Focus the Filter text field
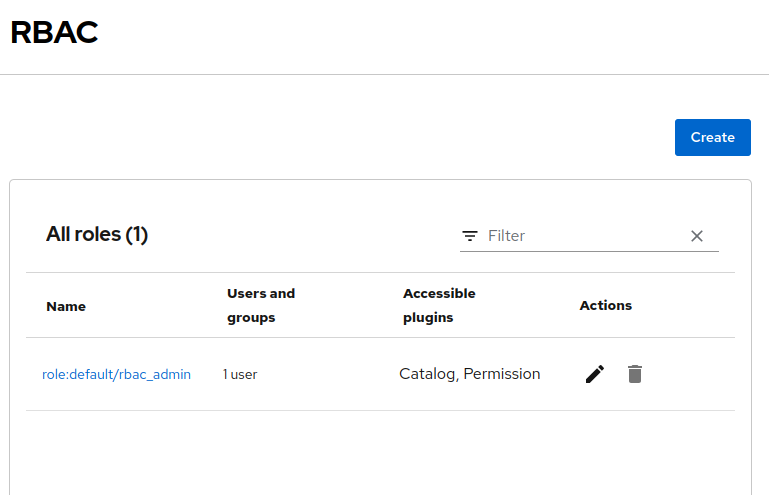This screenshot has height=495, width=769. [582, 236]
